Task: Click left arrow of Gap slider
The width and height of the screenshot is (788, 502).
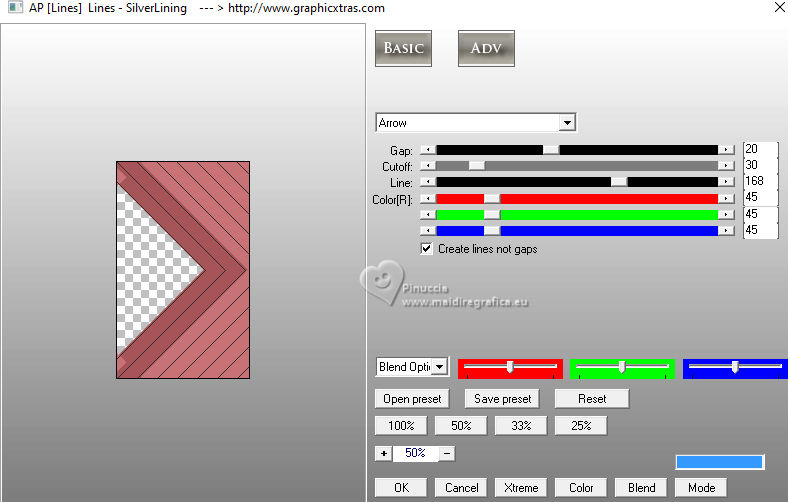Action: (428, 150)
